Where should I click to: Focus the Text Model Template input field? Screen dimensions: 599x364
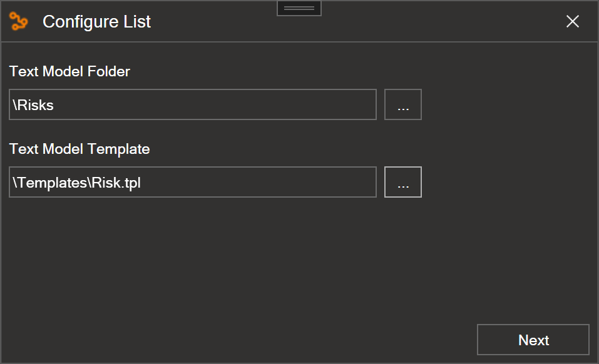193,182
